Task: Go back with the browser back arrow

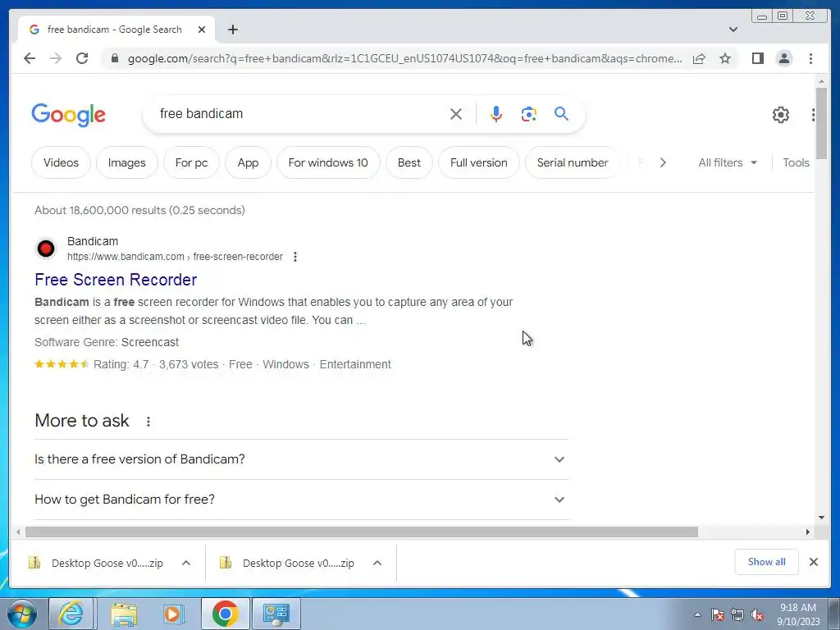Action: [x=30, y=58]
